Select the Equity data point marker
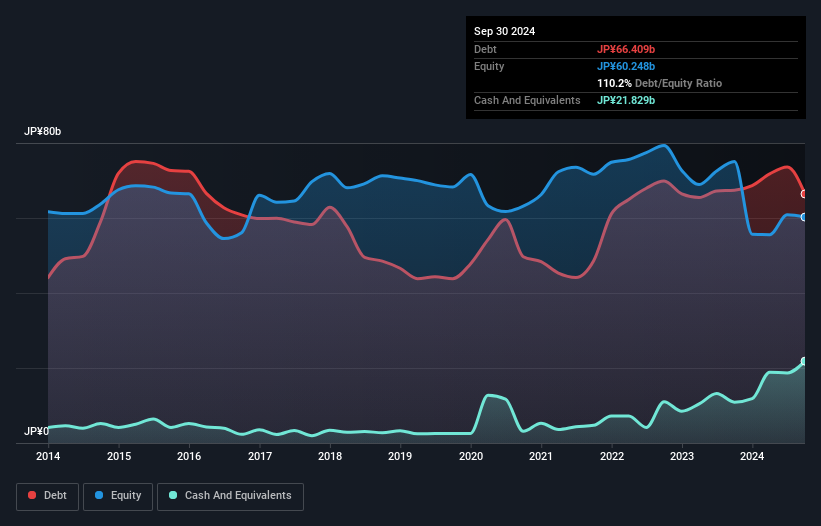 point(804,217)
